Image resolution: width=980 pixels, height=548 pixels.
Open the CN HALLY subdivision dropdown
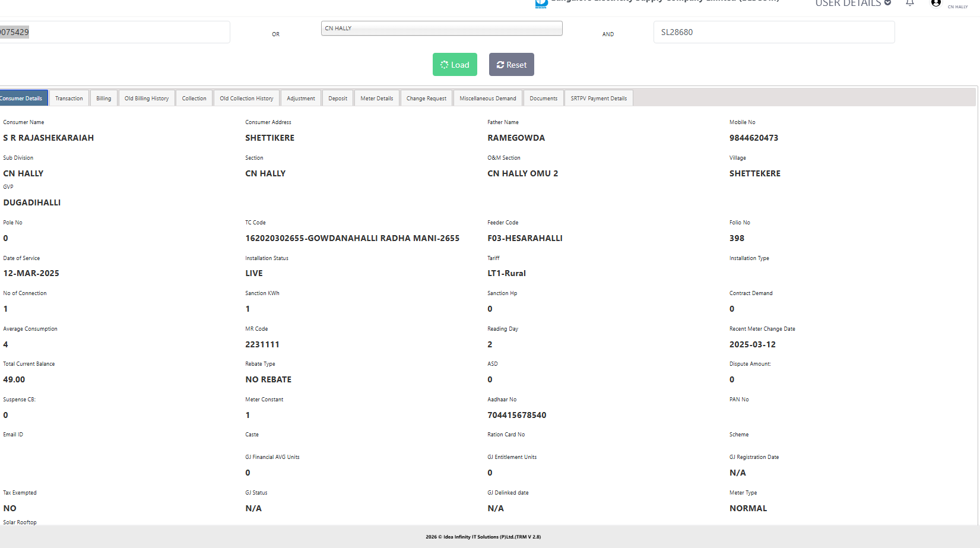pos(442,28)
